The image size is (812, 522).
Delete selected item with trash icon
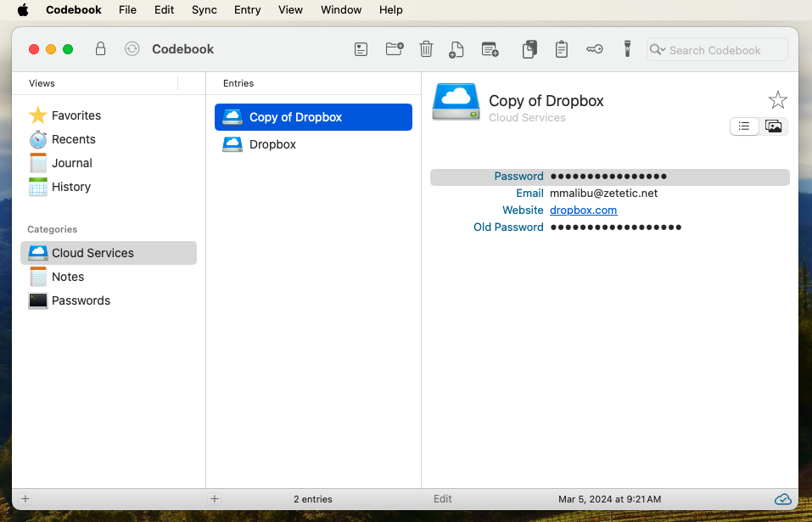pyautogui.click(x=426, y=49)
